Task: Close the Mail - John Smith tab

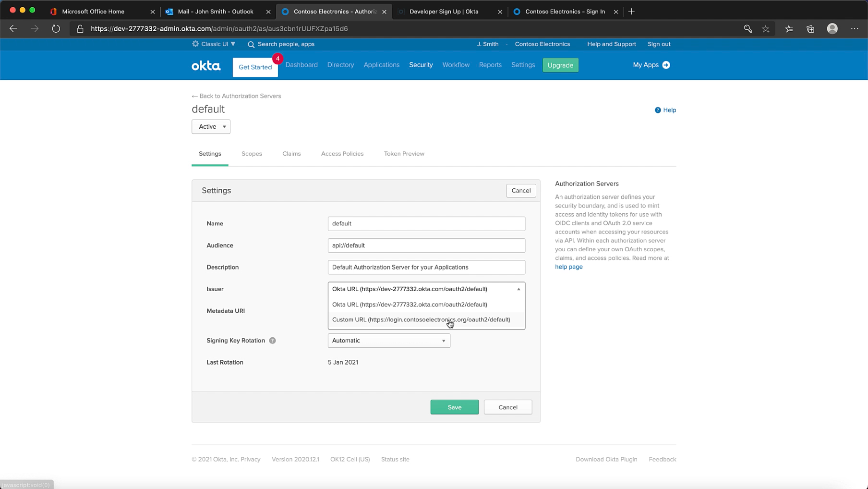Action: point(268,12)
